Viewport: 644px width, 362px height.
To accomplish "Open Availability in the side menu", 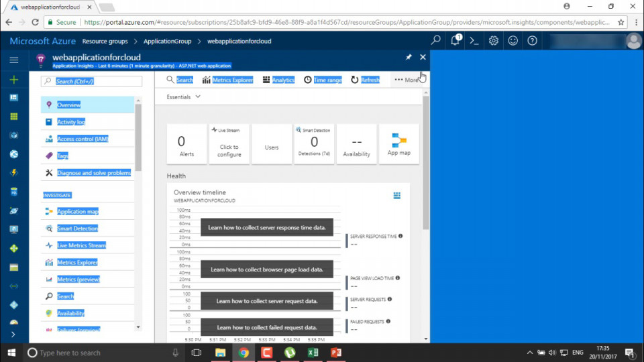I will tap(87, 313).
